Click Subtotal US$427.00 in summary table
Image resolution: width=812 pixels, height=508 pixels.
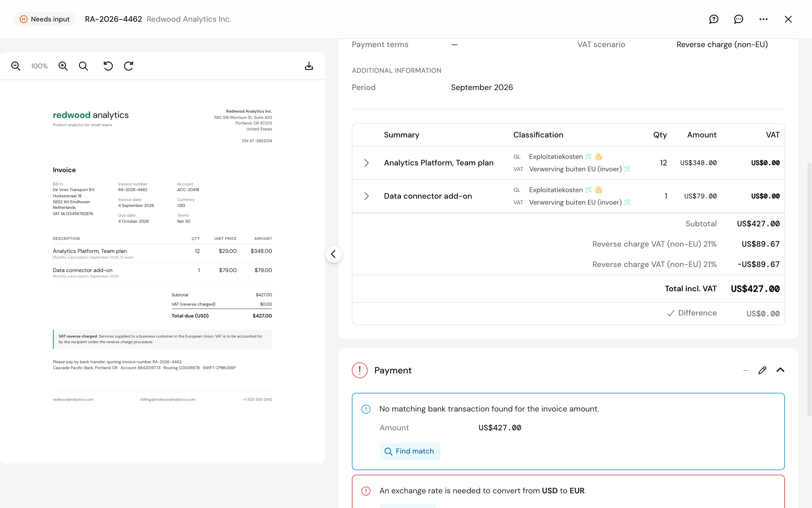click(x=758, y=224)
